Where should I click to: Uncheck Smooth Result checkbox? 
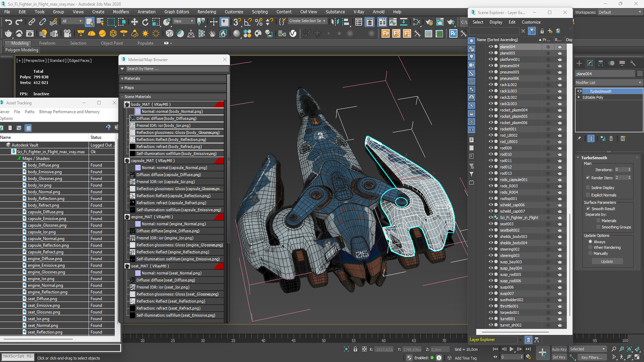tap(588, 208)
